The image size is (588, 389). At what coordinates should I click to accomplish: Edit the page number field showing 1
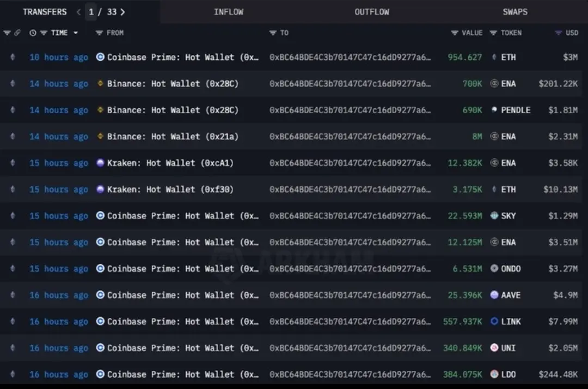91,12
